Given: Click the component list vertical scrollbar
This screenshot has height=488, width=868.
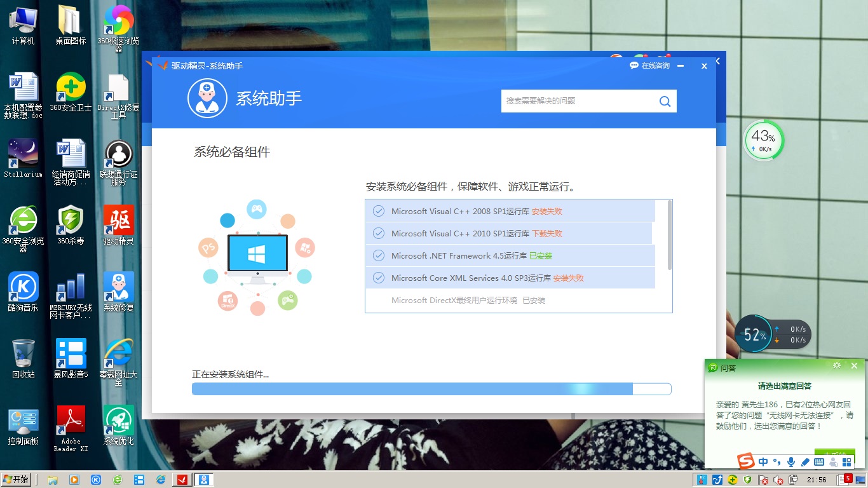Looking at the screenshot, I should click(669, 234).
